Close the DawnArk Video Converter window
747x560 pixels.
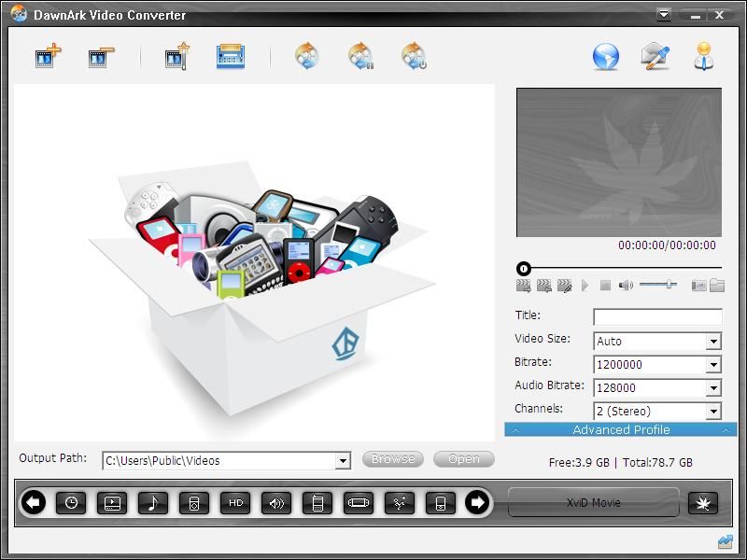(x=719, y=15)
